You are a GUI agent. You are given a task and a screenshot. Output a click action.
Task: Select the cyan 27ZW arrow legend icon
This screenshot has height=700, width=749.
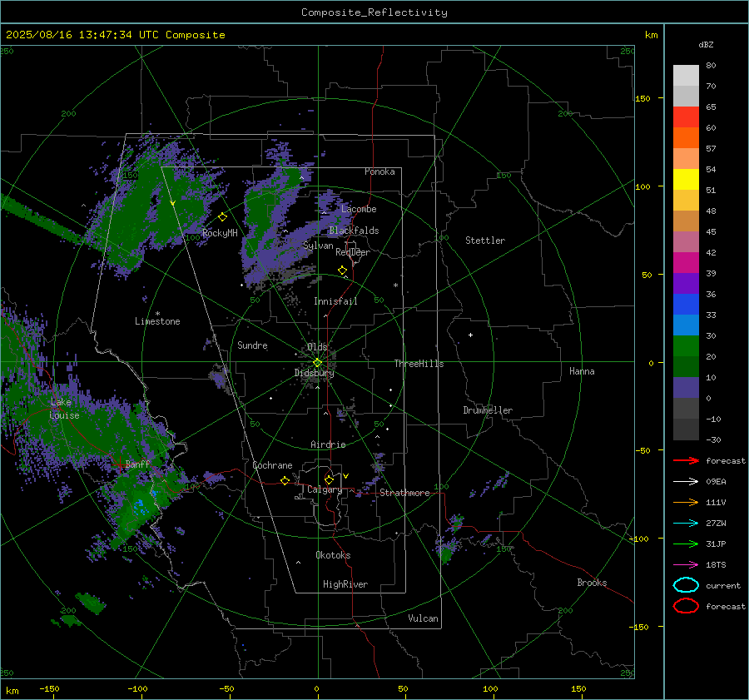coord(686,524)
